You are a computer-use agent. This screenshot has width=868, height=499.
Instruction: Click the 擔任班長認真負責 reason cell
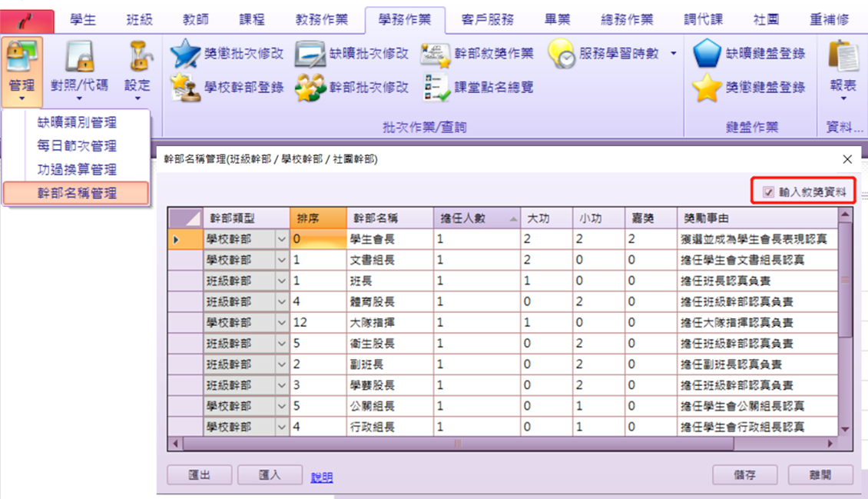point(757,281)
